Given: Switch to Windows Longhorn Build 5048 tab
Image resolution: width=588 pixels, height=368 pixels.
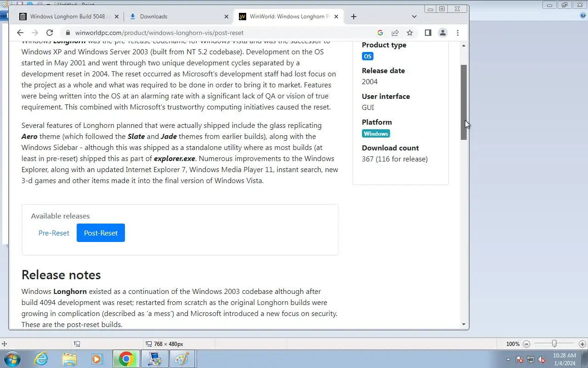Looking at the screenshot, I should pos(69,17).
